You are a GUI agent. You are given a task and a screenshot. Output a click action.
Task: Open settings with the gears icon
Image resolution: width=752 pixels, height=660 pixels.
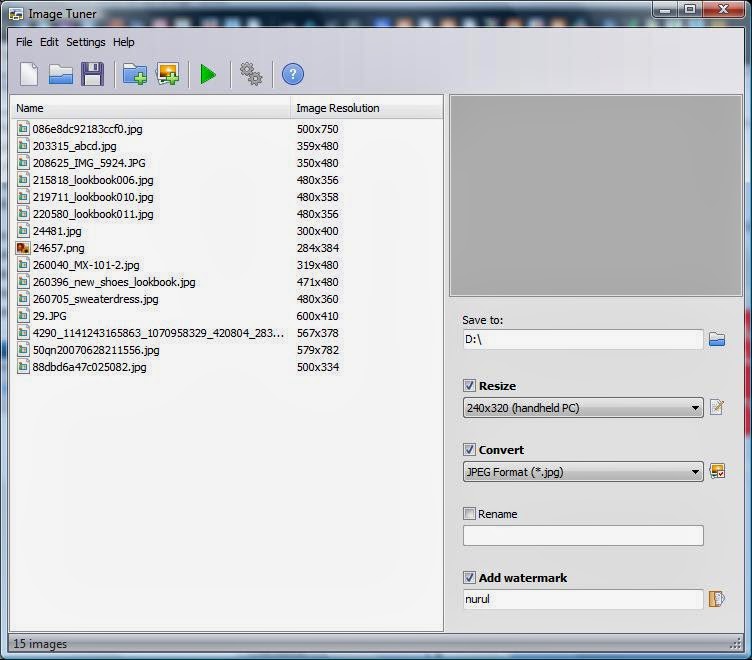[251, 74]
